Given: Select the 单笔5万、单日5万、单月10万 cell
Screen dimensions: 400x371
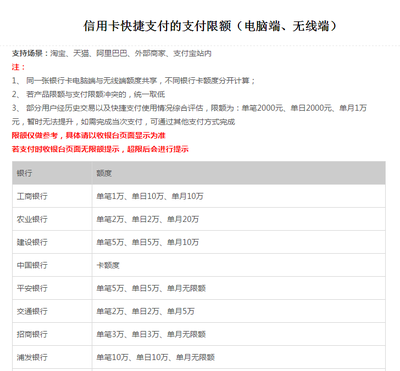Looking at the screenshot, I should [239, 242].
